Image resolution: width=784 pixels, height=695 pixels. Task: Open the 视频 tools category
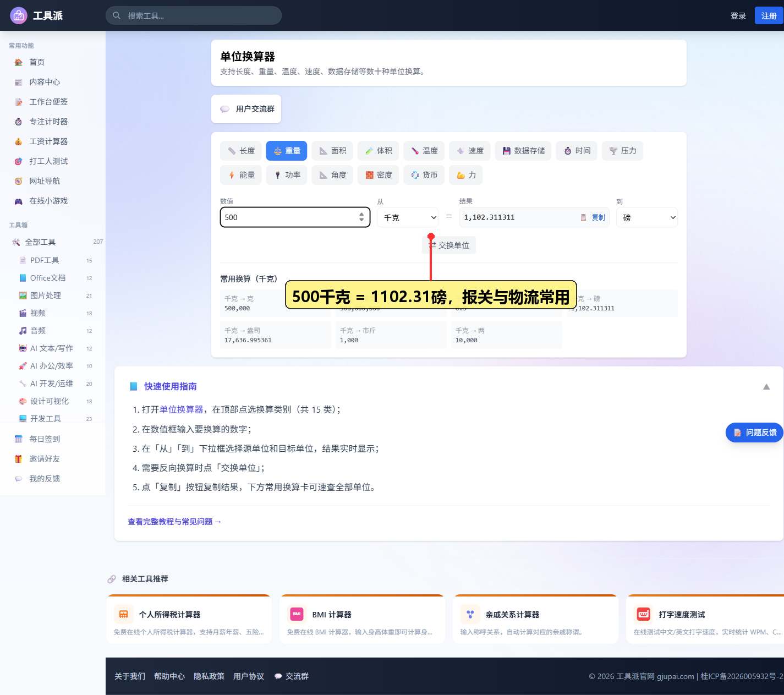coord(55,313)
